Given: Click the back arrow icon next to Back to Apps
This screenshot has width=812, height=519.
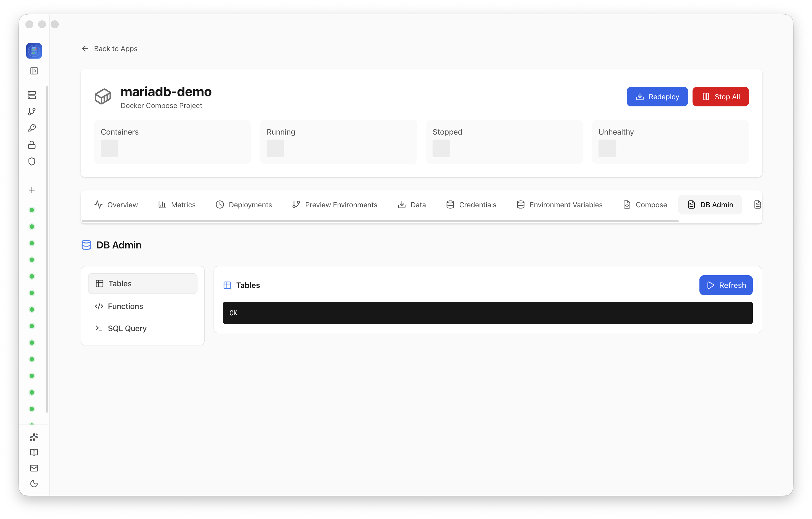Looking at the screenshot, I should (85, 49).
